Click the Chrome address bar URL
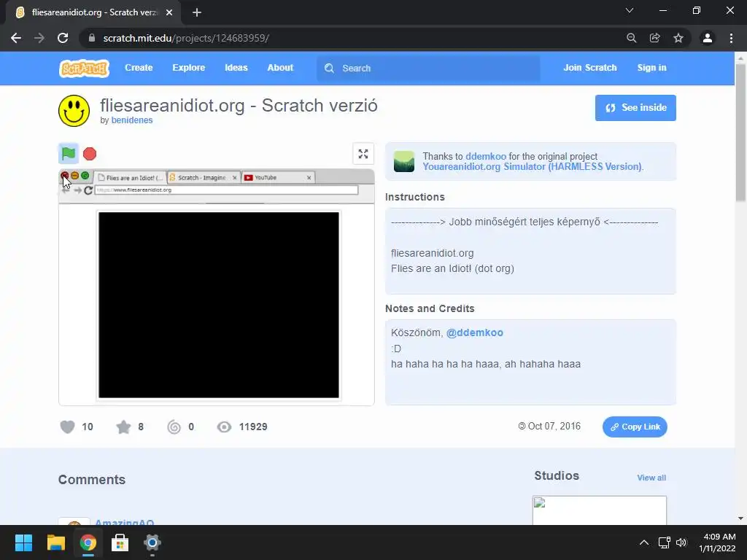 (x=186, y=38)
